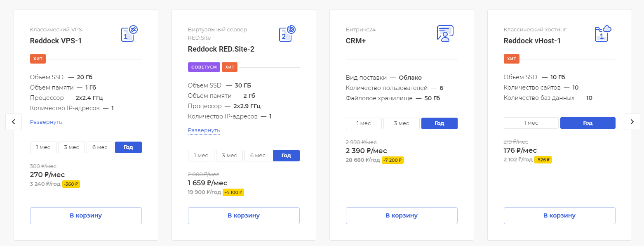Click the -4 100 ₽ discount label

(233, 192)
